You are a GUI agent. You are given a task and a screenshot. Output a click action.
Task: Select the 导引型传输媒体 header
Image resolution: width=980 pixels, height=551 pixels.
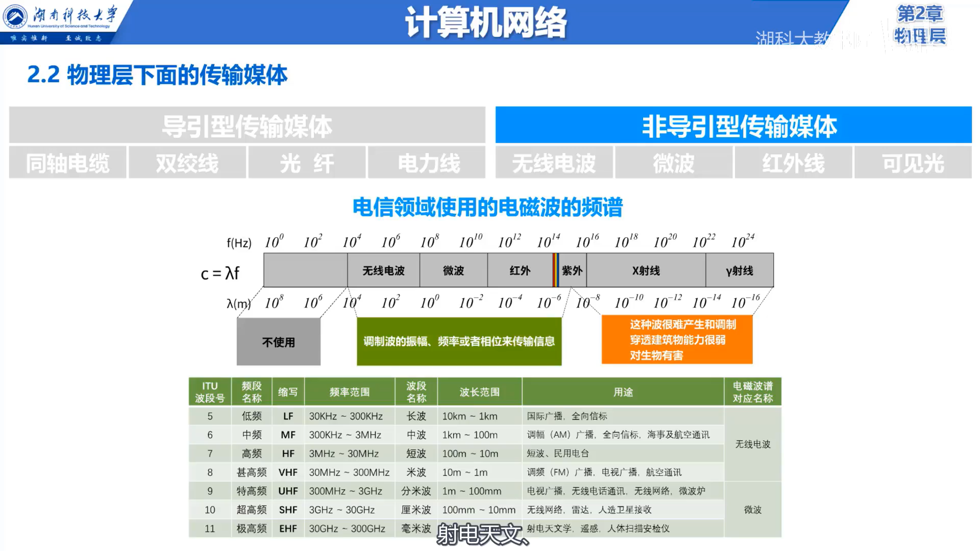tap(247, 125)
